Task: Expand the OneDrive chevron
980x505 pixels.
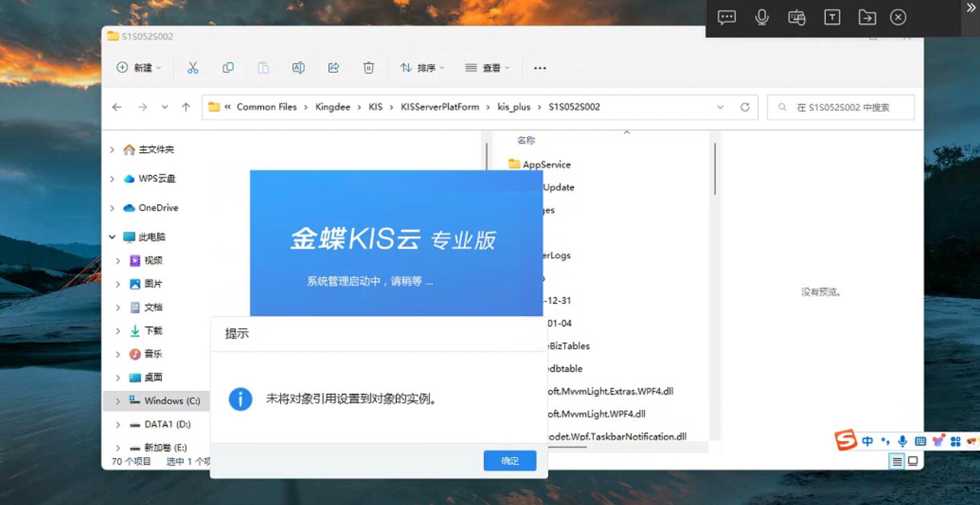Action: [x=112, y=208]
